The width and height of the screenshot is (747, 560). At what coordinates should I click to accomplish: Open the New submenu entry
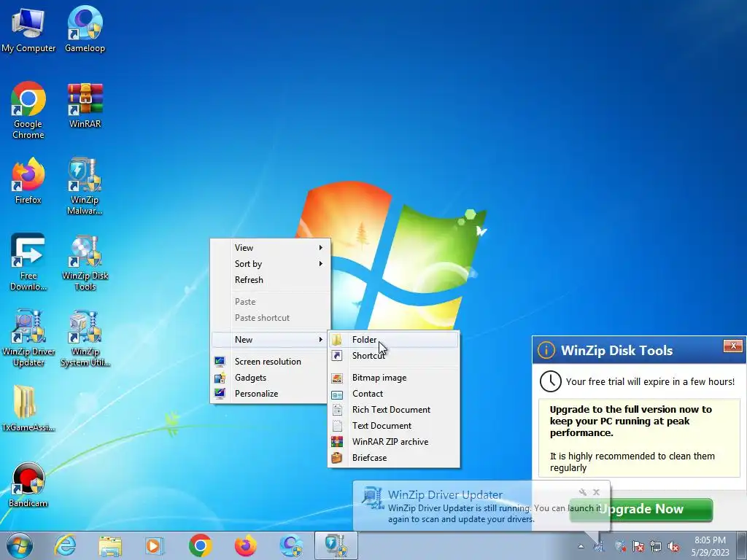[x=271, y=340]
